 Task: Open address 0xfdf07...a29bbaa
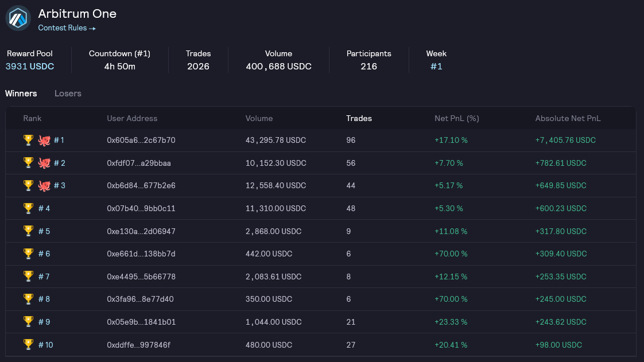tap(139, 164)
